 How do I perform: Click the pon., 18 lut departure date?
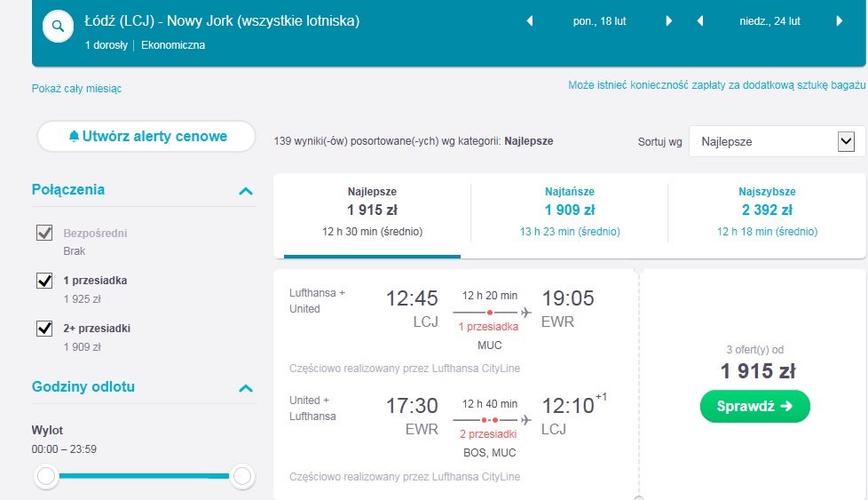click(599, 21)
